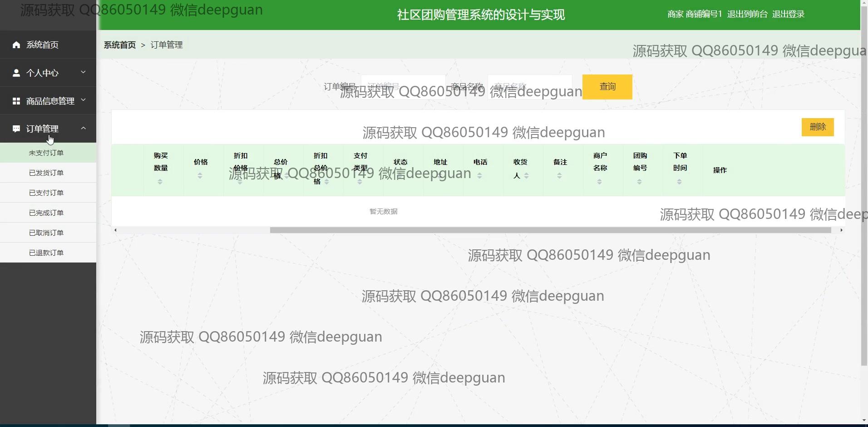Go to 已退款订单 list
Viewport: 868px width, 427px height.
46,253
